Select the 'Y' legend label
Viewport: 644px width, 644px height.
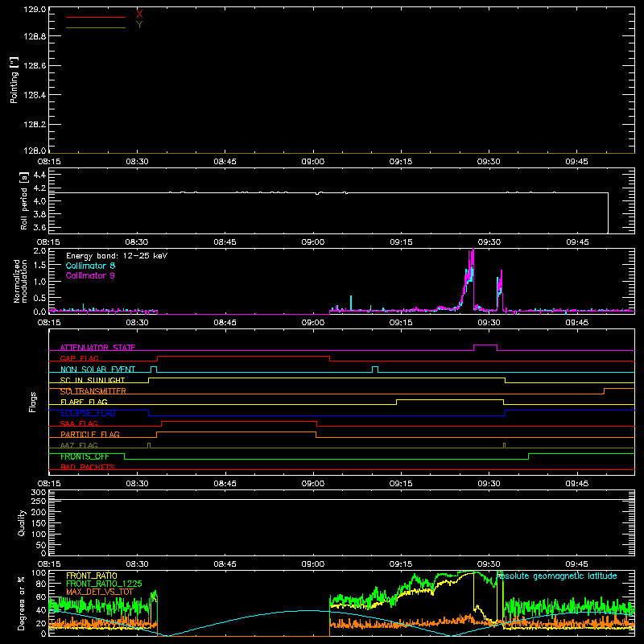point(139,25)
